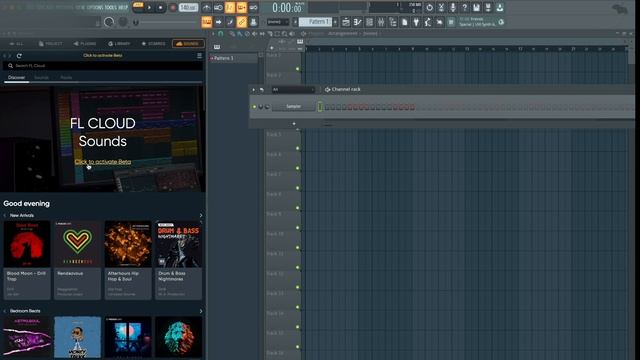Open the snap selector dropdown
Viewport: 640px width, 360px height.
tap(278, 22)
